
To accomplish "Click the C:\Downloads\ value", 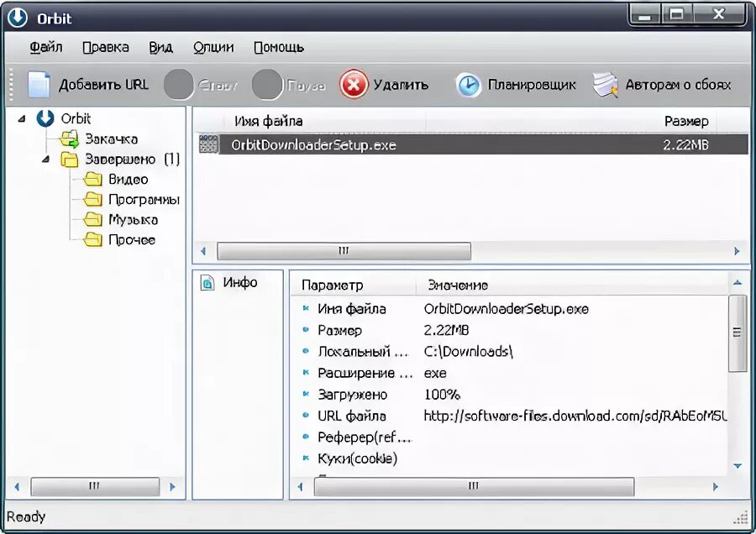I will point(468,352).
